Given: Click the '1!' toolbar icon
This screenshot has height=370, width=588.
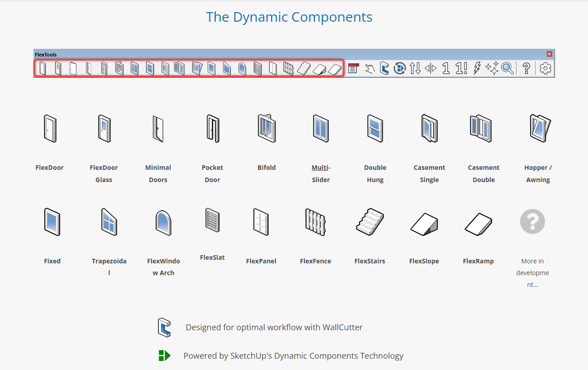Looking at the screenshot, I should (x=461, y=68).
